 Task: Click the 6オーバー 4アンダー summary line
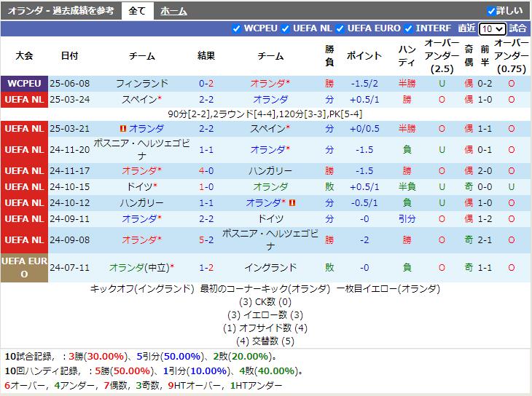144,386
